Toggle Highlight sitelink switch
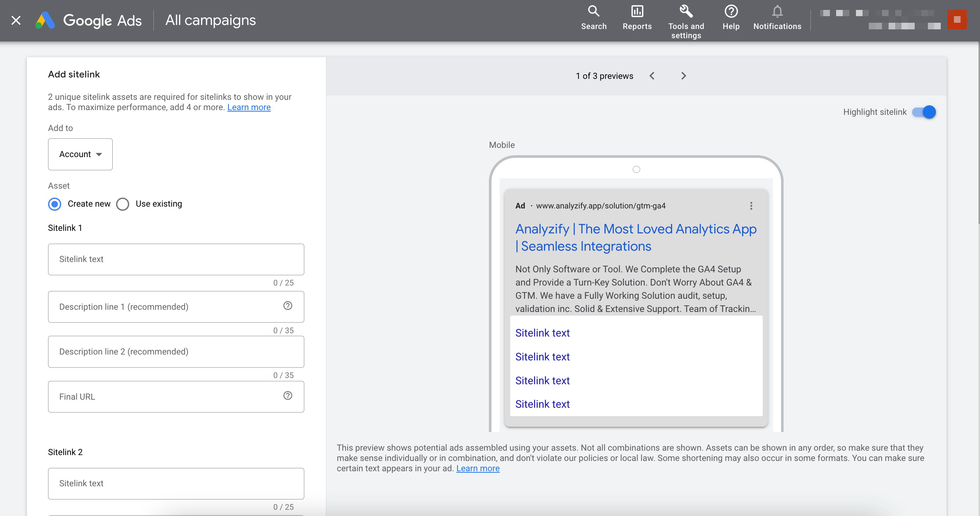The image size is (980, 516). point(924,112)
